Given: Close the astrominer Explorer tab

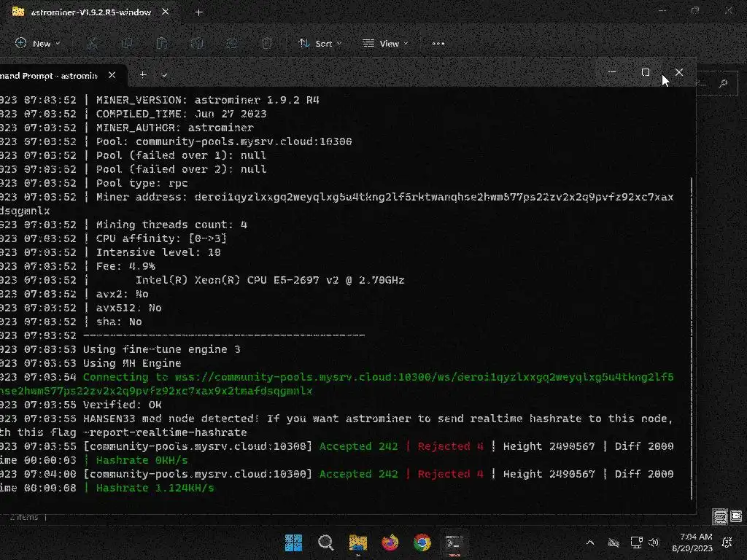Looking at the screenshot, I should click(x=165, y=12).
